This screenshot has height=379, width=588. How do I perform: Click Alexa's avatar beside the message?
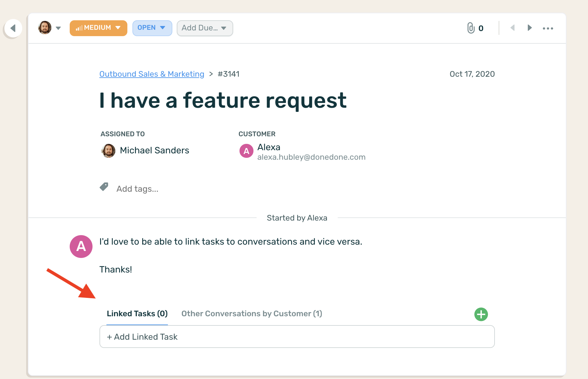pos(81,246)
